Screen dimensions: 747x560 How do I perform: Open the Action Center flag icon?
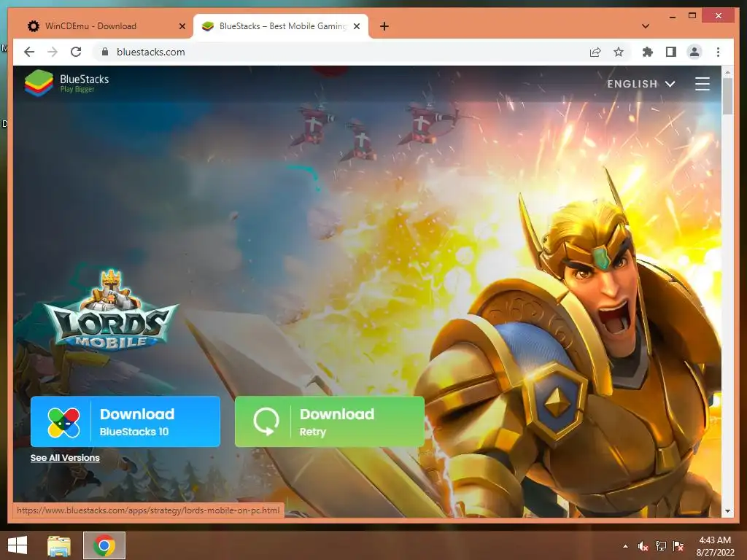coord(678,546)
